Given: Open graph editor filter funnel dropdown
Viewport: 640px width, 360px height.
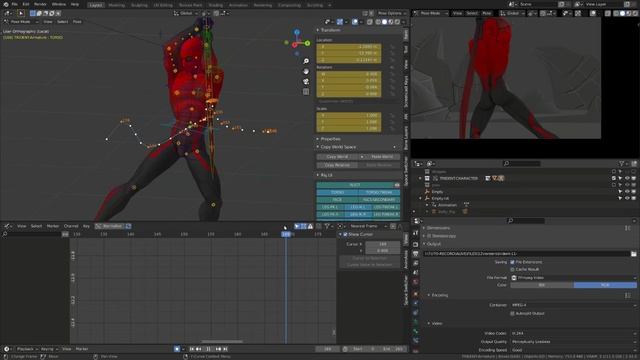Looking at the screenshot, I should 328,226.
